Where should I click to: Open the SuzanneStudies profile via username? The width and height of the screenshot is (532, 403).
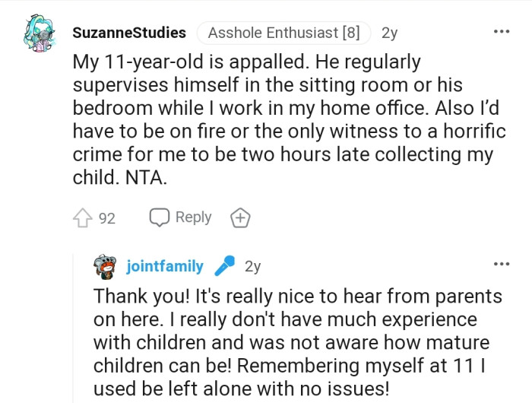pos(129,33)
